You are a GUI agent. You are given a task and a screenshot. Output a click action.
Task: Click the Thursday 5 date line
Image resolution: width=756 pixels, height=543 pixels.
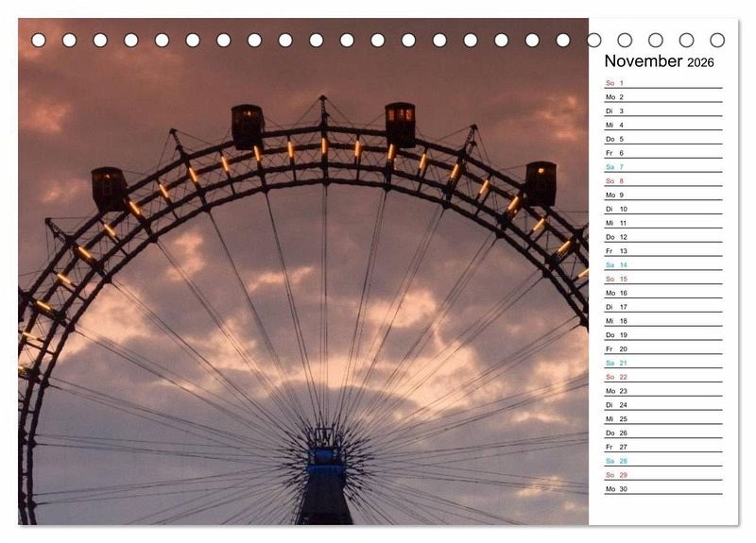(x=662, y=139)
